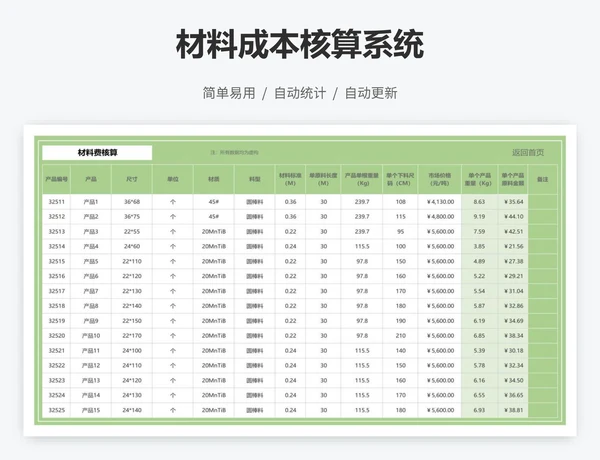This screenshot has width=600, height=460.
Task: Select product code cell 32525
Action: [x=57, y=410]
